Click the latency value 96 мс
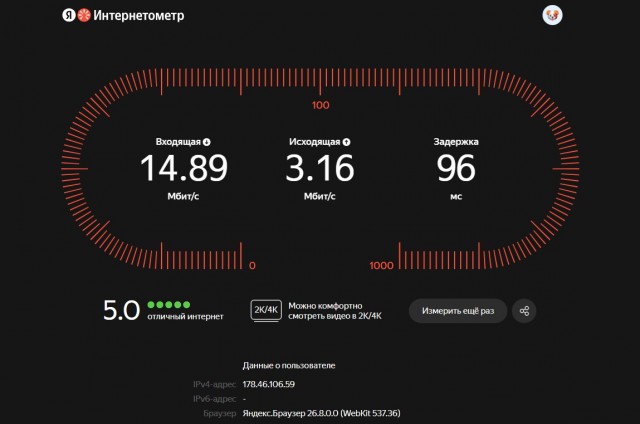Viewport: 640px width, 424px height. point(456,168)
